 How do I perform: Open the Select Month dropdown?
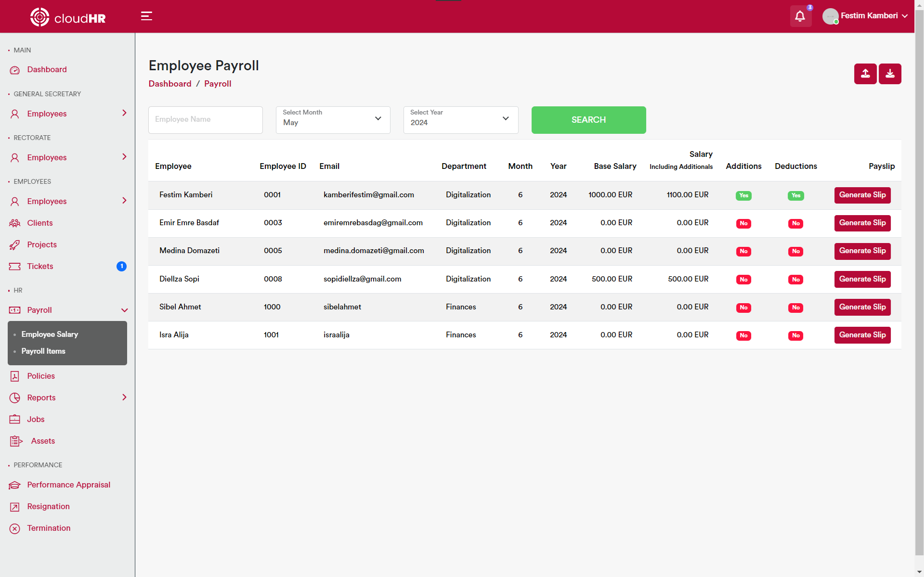pyautogui.click(x=333, y=120)
